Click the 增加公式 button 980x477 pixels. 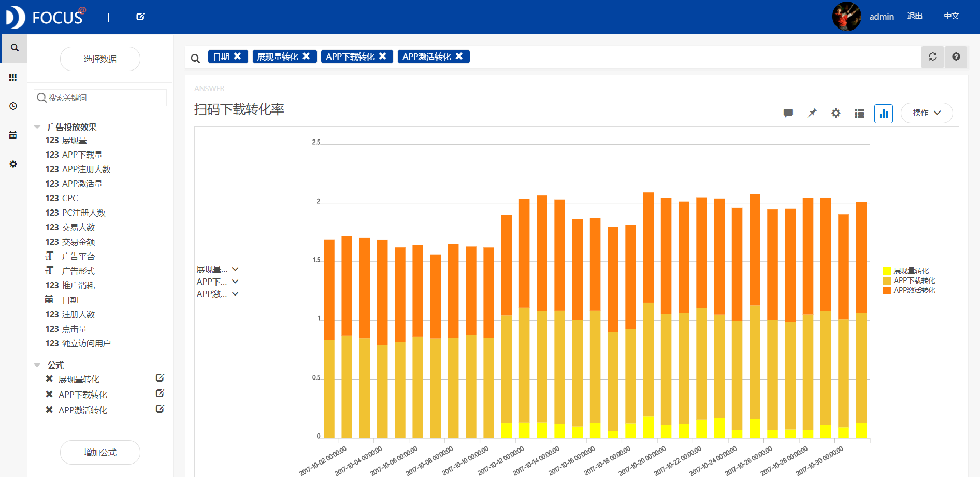coord(100,452)
